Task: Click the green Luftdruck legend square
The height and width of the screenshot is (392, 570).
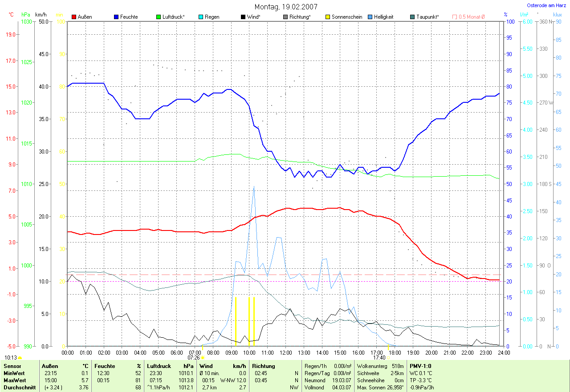Action: click(x=159, y=17)
